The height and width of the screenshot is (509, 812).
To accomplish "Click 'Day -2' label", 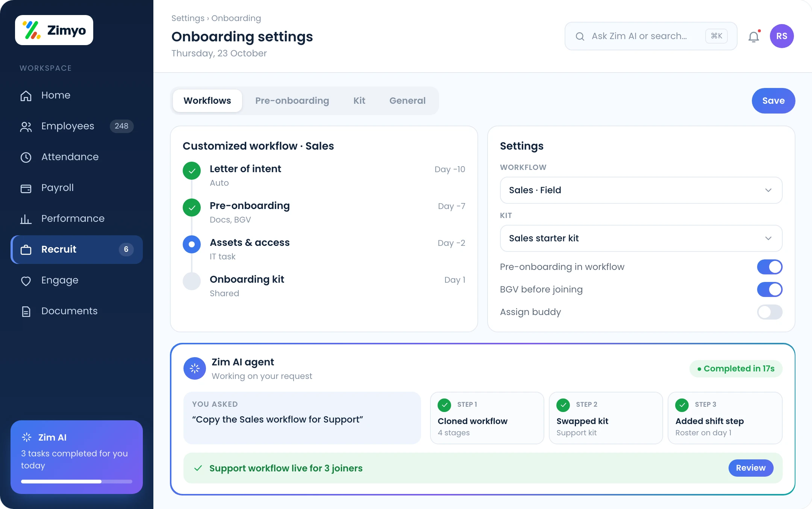I will point(451,243).
